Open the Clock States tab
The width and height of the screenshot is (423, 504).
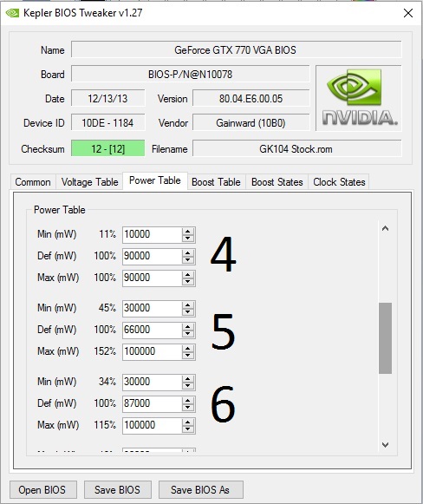click(x=339, y=182)
